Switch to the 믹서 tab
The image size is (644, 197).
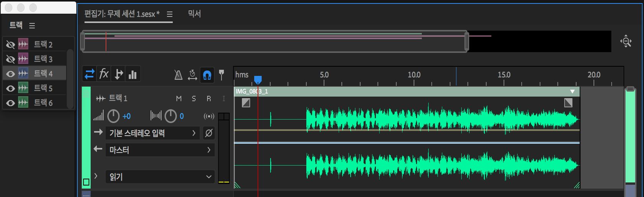(x=195, y=14)
